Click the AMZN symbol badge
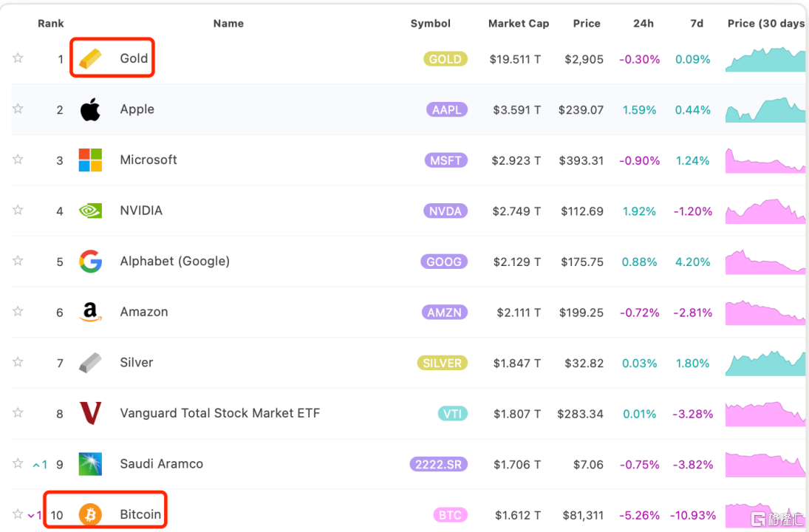 [445, 313]
